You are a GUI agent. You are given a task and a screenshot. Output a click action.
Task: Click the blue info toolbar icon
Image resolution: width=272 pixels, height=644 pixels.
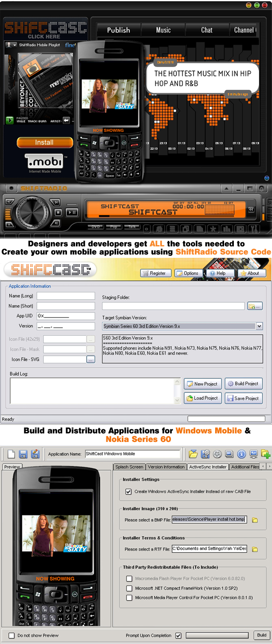(242, 454)
